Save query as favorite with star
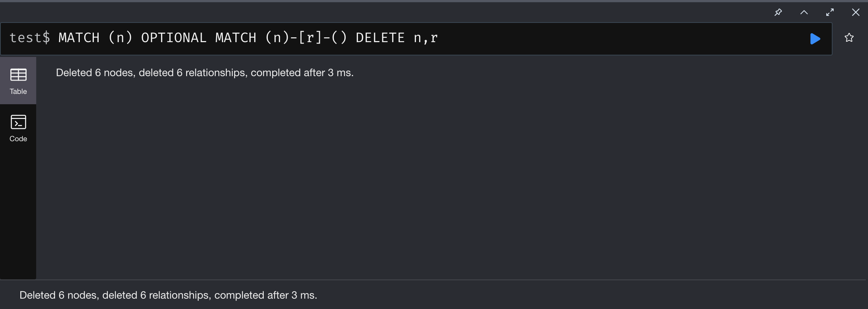 pyautogui.click(x=849, y=37)
